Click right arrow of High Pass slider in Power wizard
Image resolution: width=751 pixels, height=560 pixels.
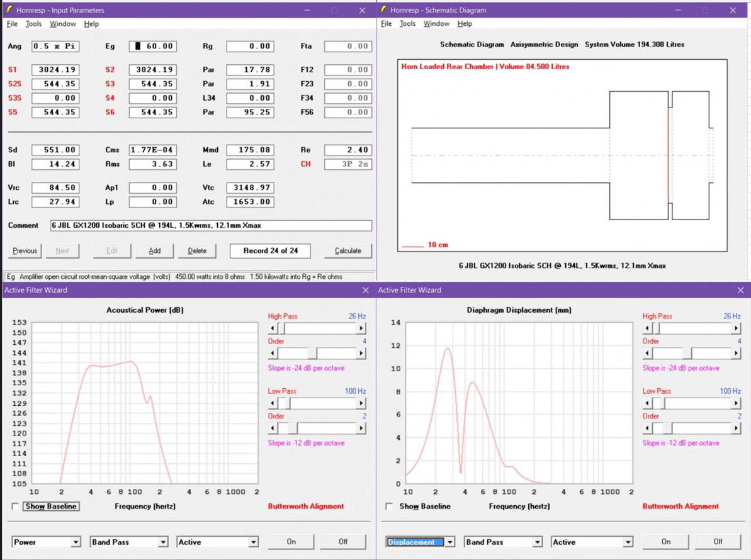click(x=361, y=328)
